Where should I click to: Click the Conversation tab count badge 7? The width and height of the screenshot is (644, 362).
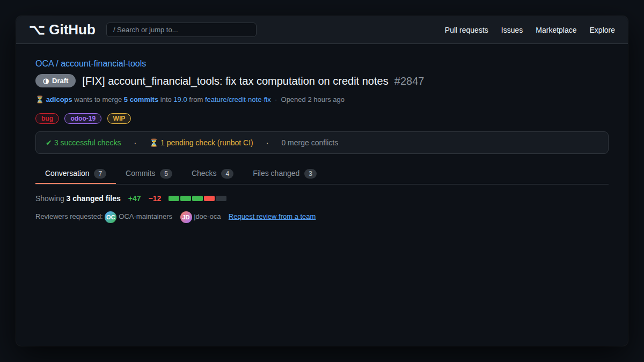pos(100,174)
